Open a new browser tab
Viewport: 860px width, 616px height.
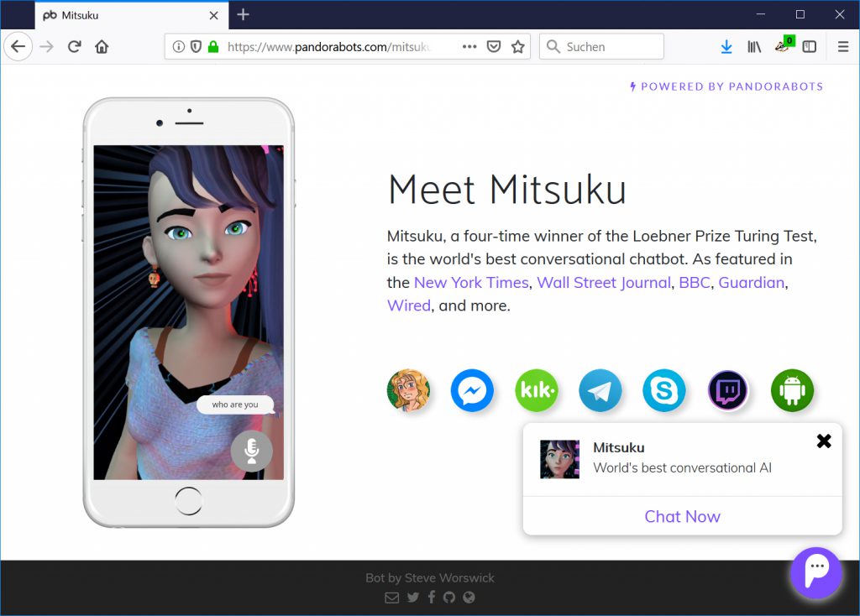[x=243, y=15]
